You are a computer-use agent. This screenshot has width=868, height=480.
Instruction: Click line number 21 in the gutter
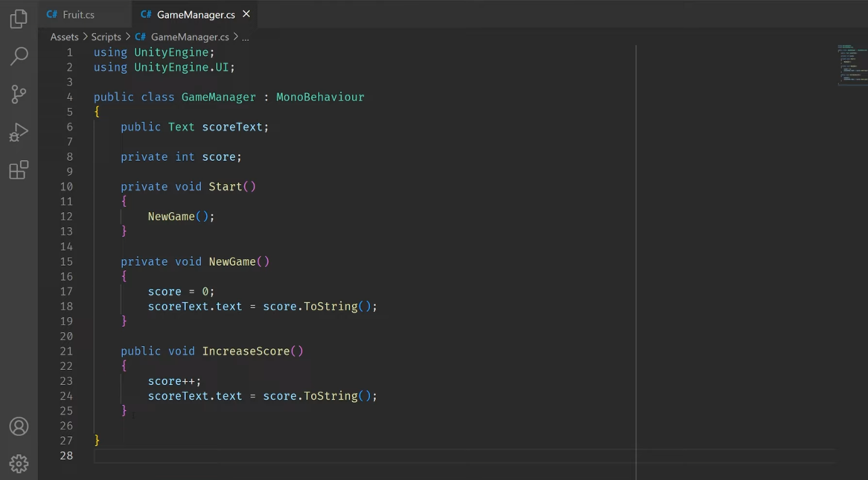coord(66,351)
